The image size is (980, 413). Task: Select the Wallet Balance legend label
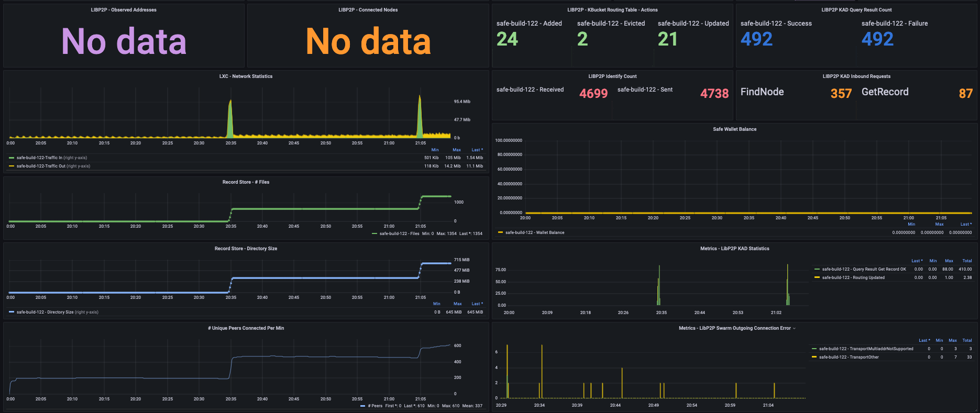[x=535, y=232]
